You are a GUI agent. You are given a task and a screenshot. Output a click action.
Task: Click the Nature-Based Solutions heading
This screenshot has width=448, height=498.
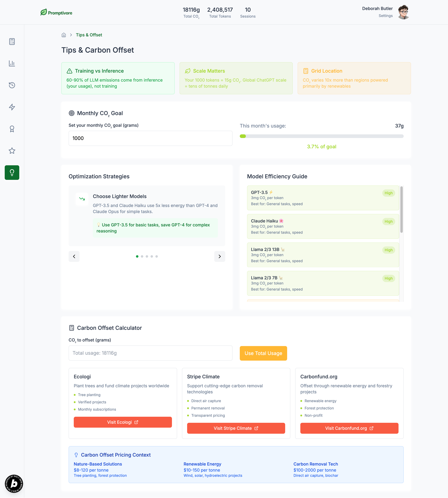[x=98, y=464]
